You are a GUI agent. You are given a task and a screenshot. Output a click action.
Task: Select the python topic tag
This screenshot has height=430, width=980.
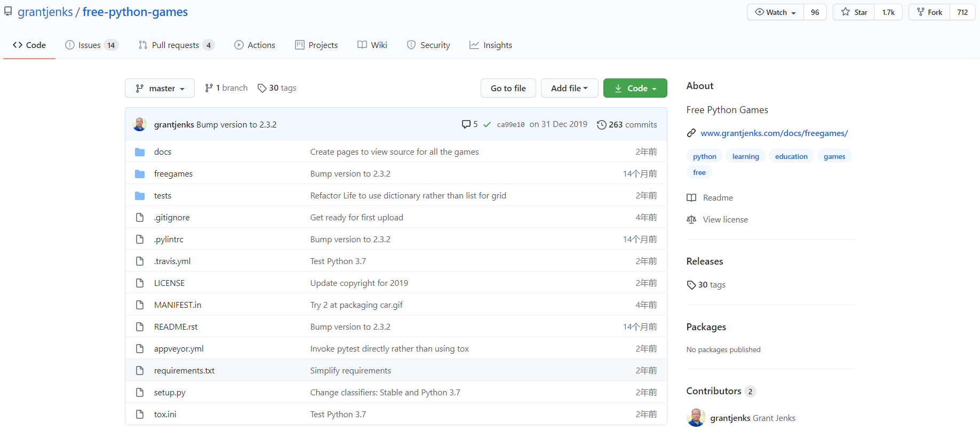pyautogui.click(x=705, y=156)
